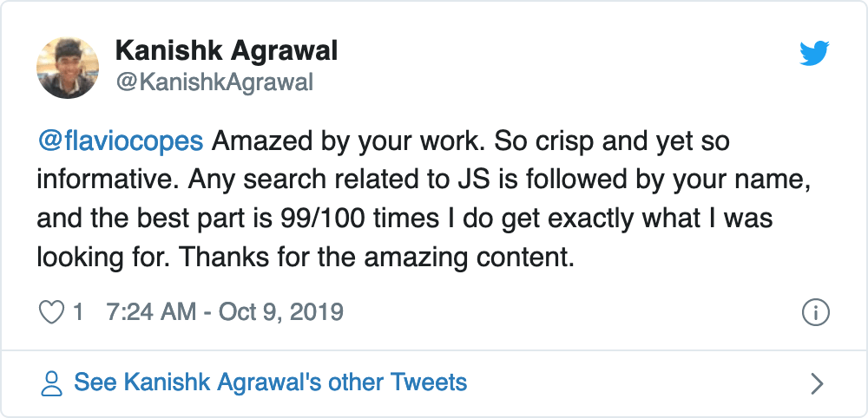Click the person silhouette icon in footer
The width and height of the screenshot is (868, 418).
[x=52, y=382]
